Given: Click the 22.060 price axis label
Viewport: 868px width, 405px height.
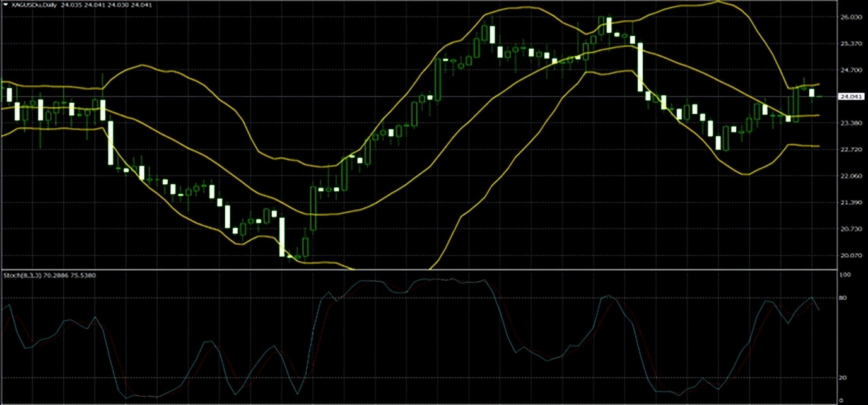Looking at the screenshot, I should click(851, 176).
